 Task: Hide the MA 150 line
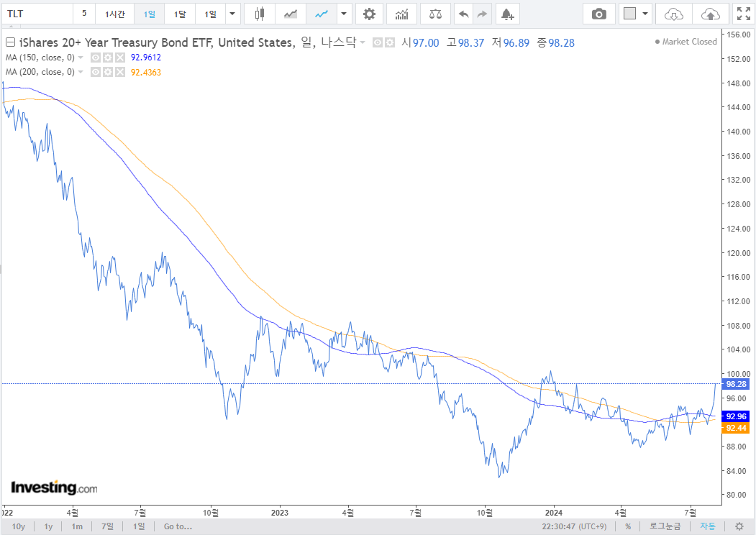click(x=96, y=58)
